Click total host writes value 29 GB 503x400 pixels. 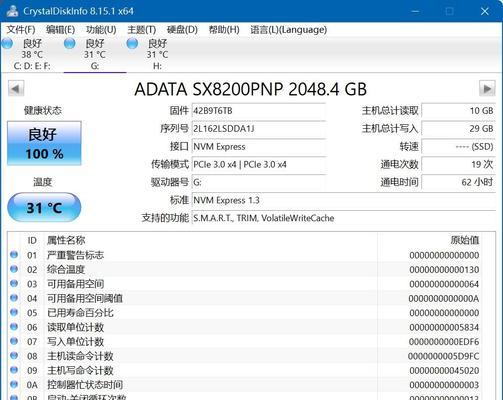click(458, 129)
